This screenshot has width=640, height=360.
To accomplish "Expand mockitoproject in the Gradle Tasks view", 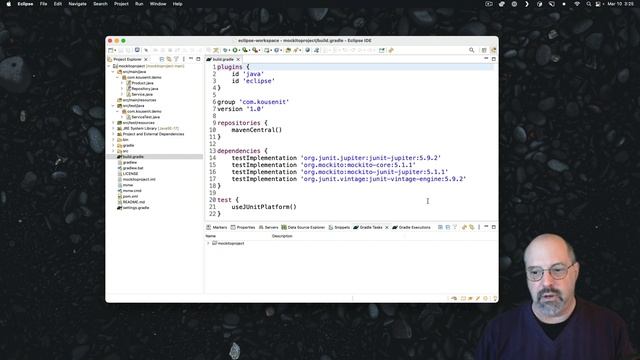I will 208,243.
